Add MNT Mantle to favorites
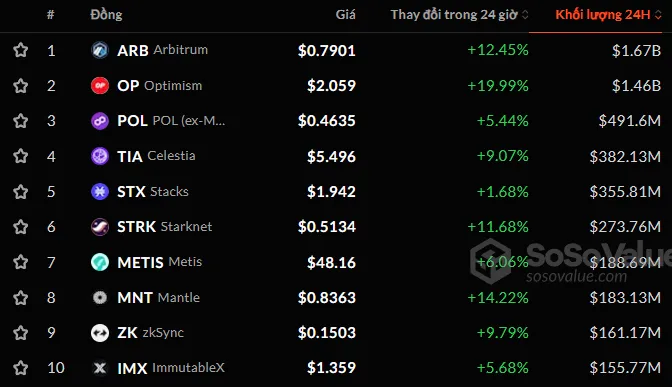672x387 pixels. [x=21, y=297]
